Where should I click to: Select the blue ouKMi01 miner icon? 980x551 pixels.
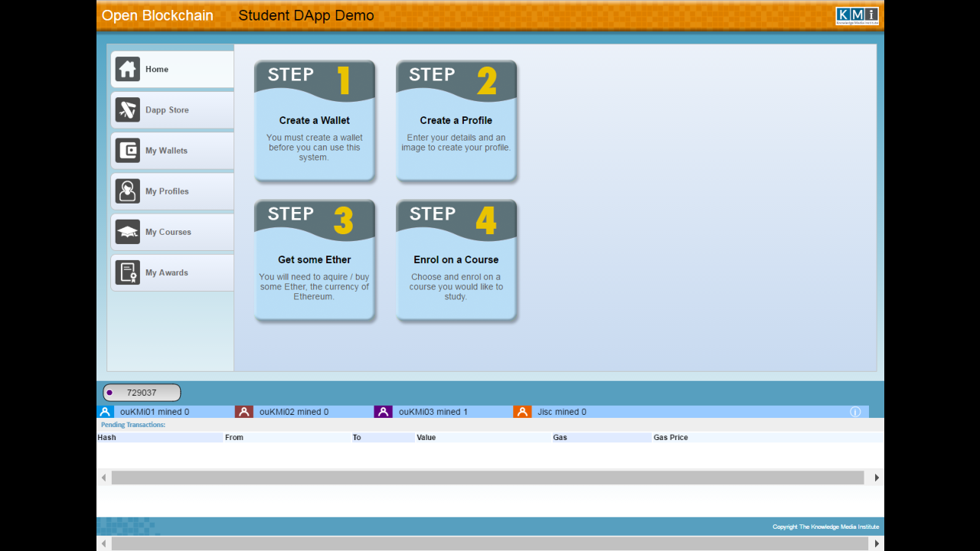(x=106, y=412)
